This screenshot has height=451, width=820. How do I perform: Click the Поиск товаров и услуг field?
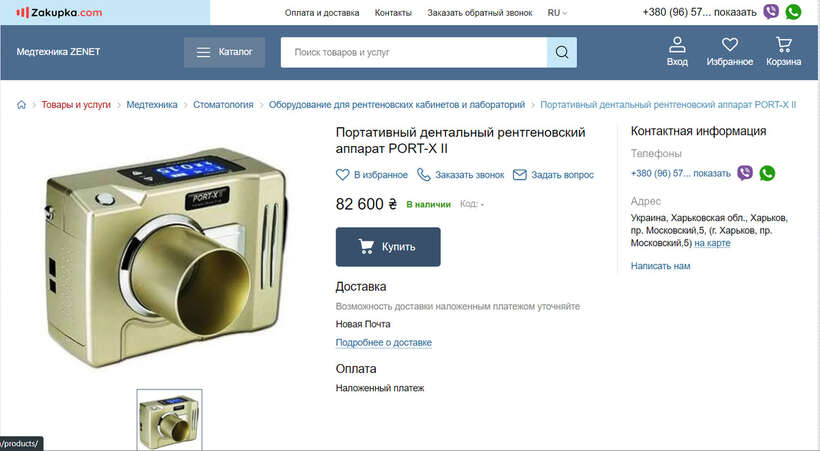pos(414,52)
